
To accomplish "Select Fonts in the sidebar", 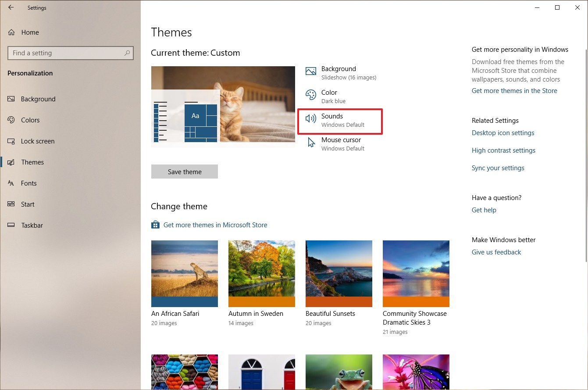I will click(x=29, y=183).
